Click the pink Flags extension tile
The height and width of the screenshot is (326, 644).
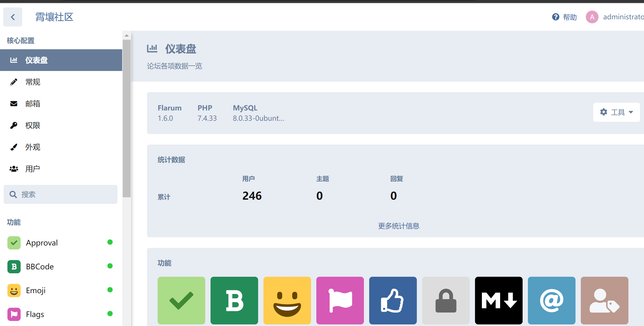(x=340, y=300)
